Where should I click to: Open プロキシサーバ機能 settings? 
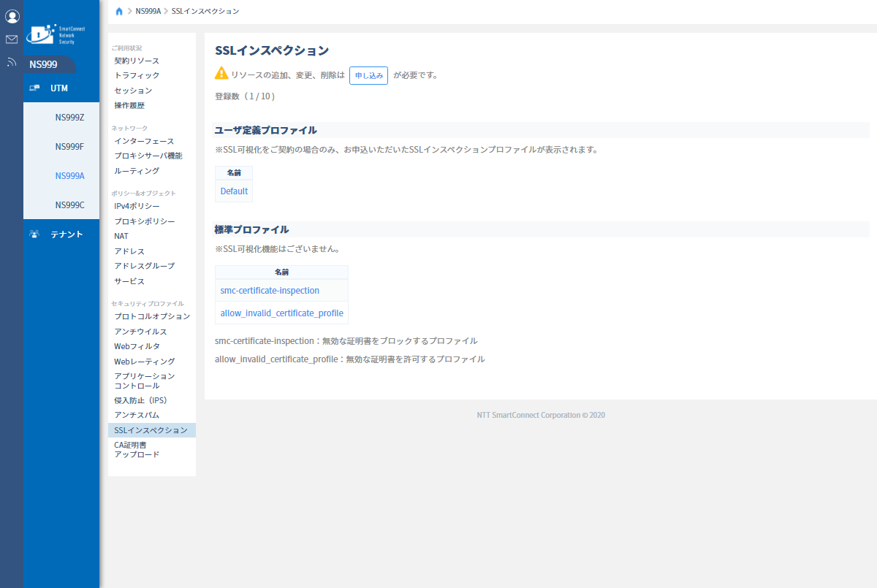point(148,156)
